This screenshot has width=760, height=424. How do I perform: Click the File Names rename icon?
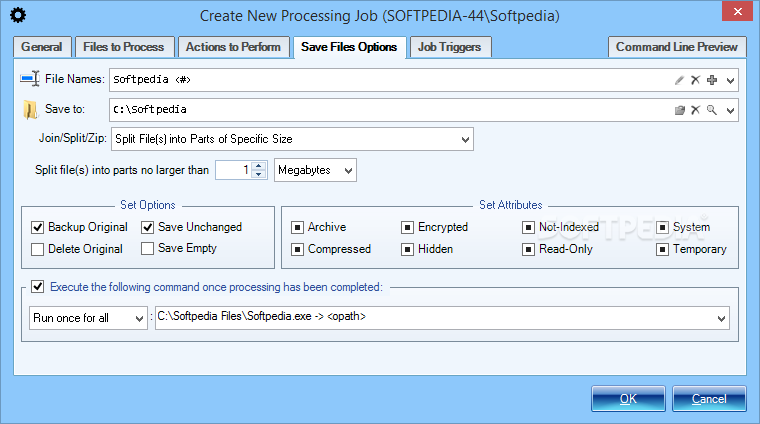[30, 79]
